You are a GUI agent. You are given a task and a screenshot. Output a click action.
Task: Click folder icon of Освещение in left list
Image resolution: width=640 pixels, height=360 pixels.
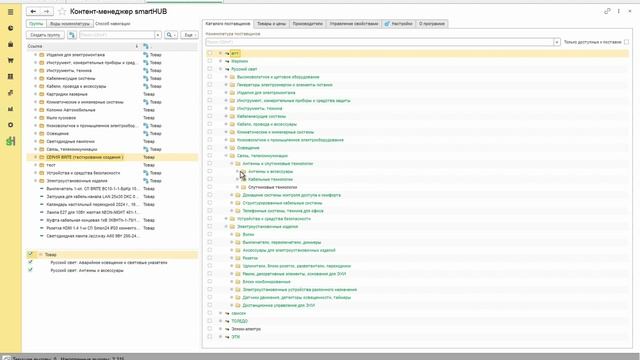tap(42, 133)
